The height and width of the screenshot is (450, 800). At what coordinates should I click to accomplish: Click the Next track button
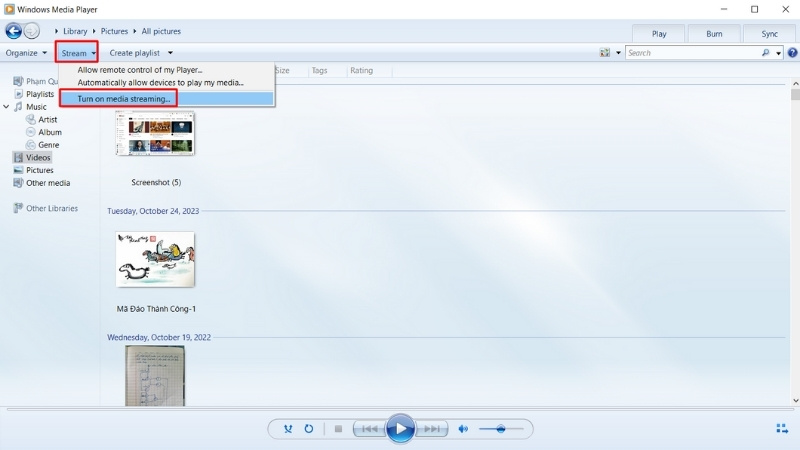coord(432,429)
